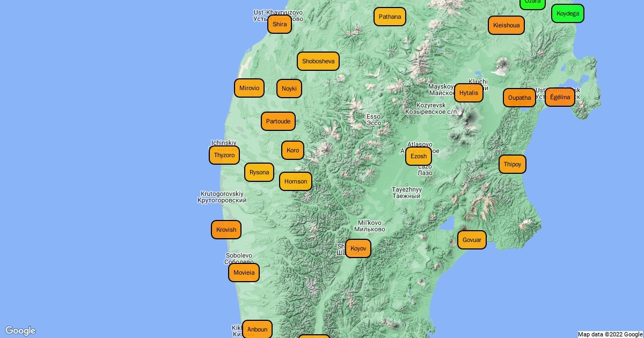The image size is (644, 338).
Task: Click the green Koydega marker
Action: (568, 13)
